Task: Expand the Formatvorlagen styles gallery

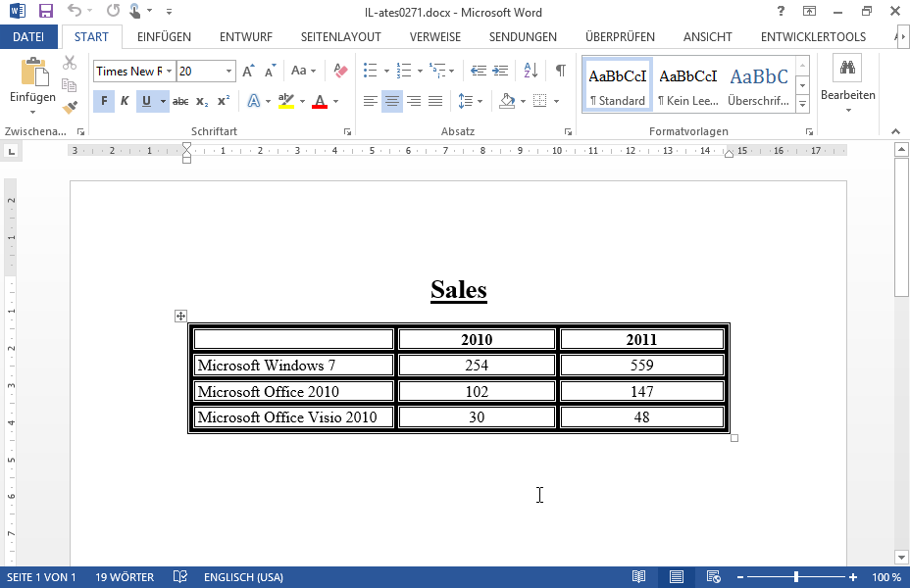Action: click(803, 105)
